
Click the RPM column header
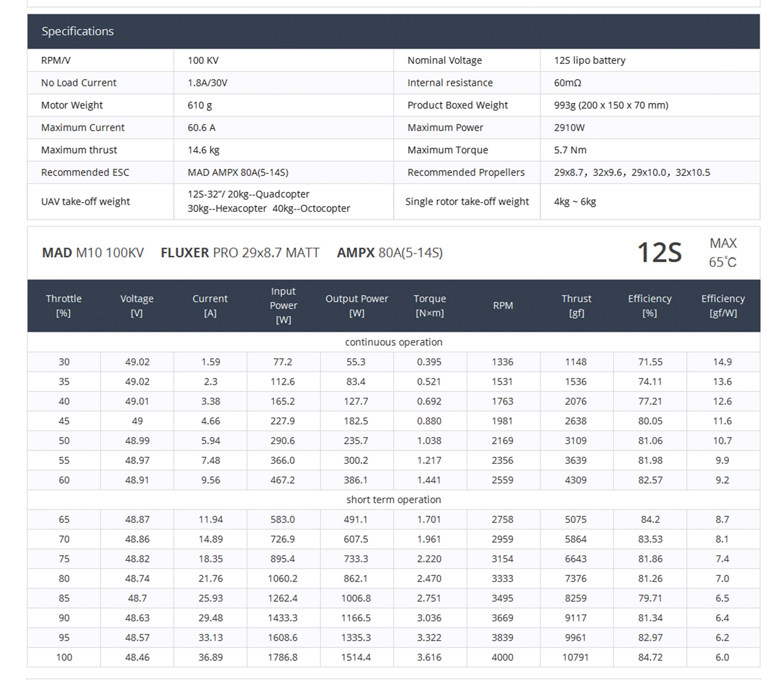pos(503,305)
